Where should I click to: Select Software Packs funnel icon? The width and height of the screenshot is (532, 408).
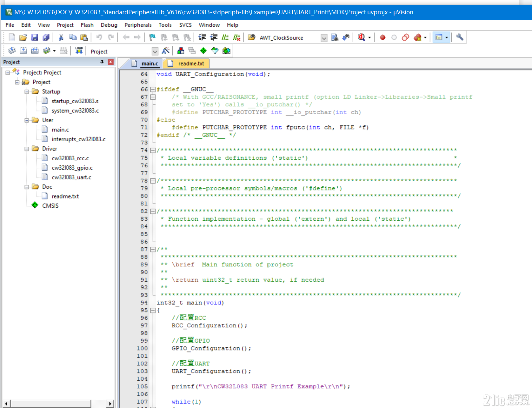(215, 50)
